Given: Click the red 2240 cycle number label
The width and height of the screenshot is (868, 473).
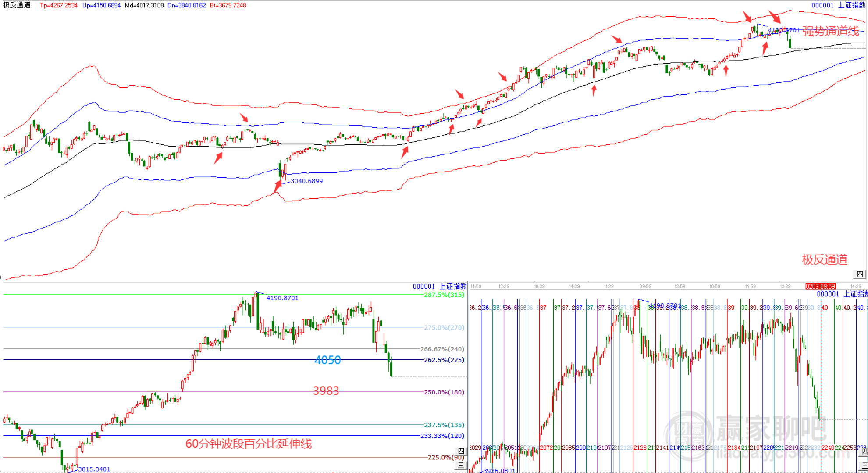Looking at the screenshot, I should click(828, 448).
